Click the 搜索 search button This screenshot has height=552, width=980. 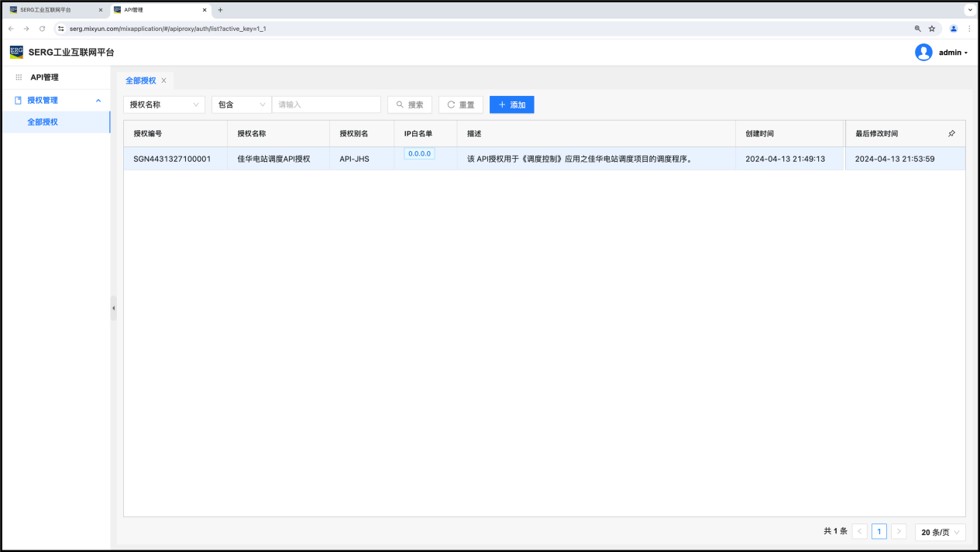click(409, 105)
